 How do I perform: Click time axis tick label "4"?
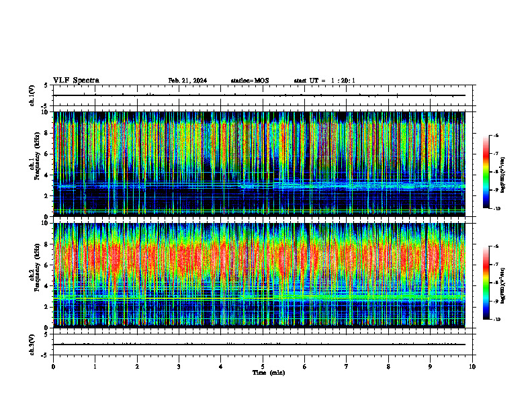click(220, 367)
